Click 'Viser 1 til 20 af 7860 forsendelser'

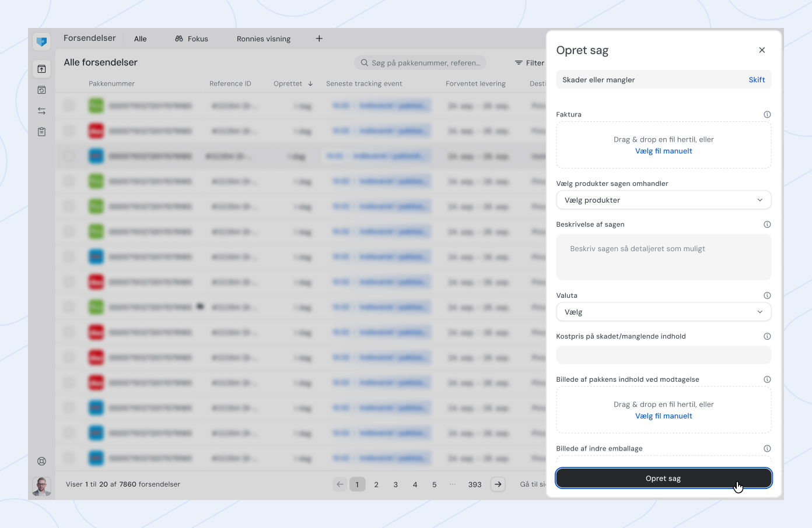[123, 484]
